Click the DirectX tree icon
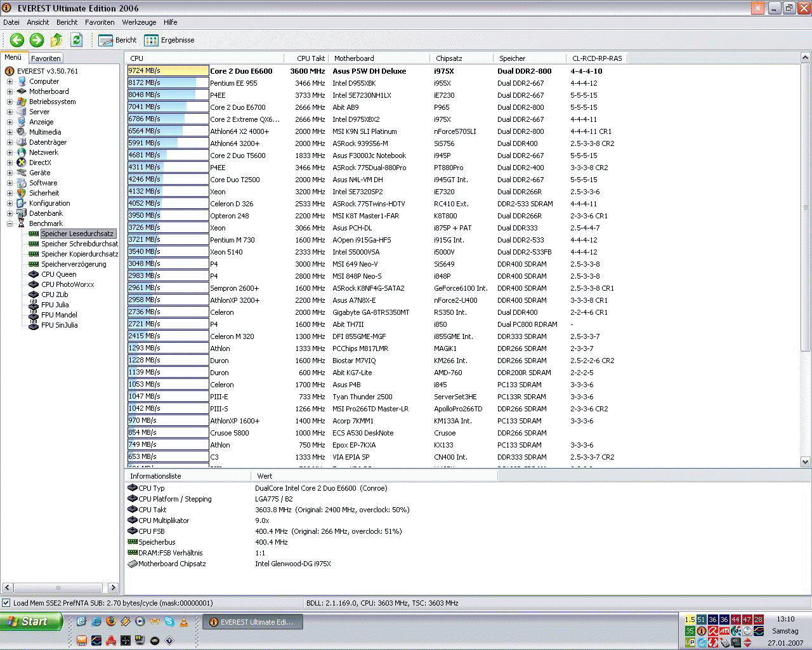The image size is (812, 650). (x=22, y=162)
